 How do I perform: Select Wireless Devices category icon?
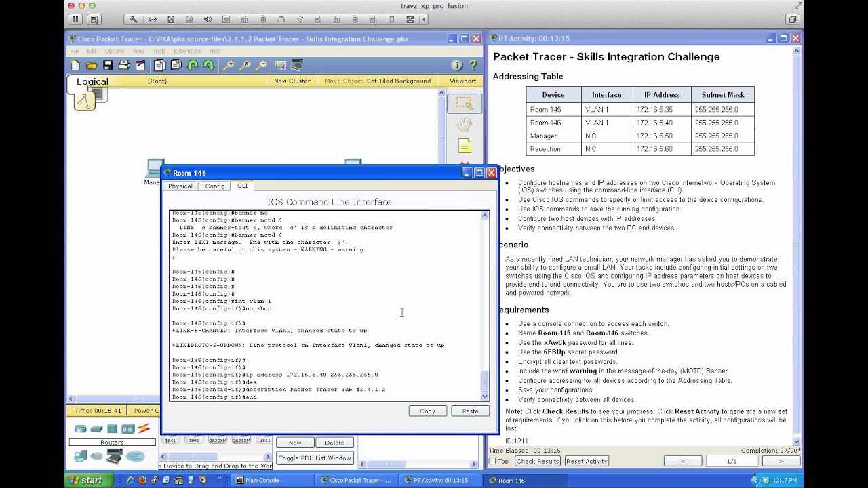click(x=127, y=429)
